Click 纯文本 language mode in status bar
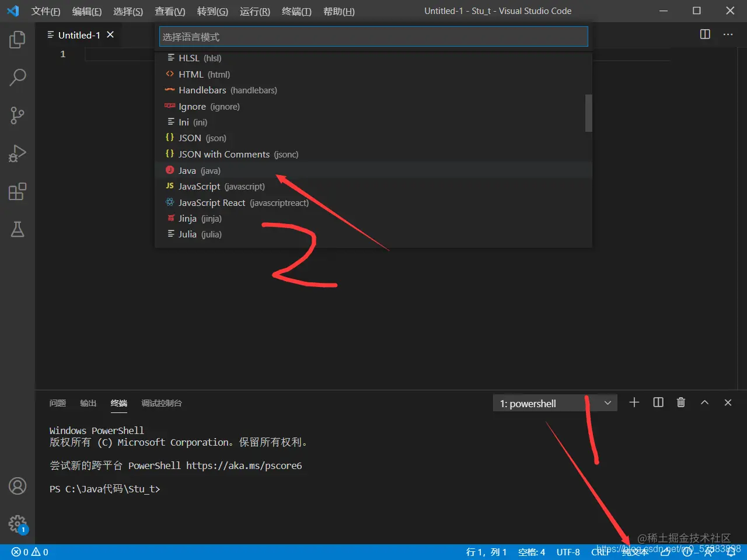The width and height of the screenshot is (747, 560). tap(635, 552)
